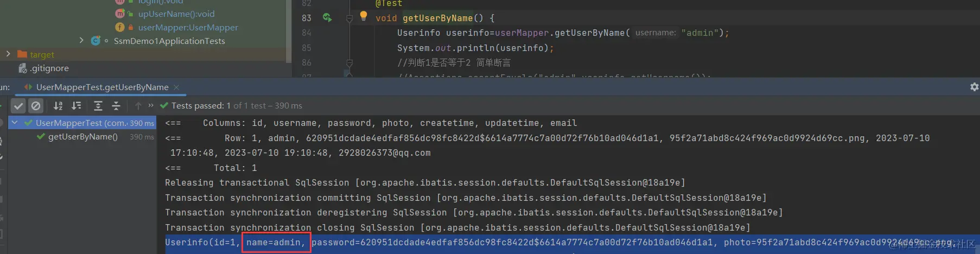Viewport: 980px width, 254px height.
Task: Toggle Show Passed tests checkmark button
Action: [x=18, y=106]
